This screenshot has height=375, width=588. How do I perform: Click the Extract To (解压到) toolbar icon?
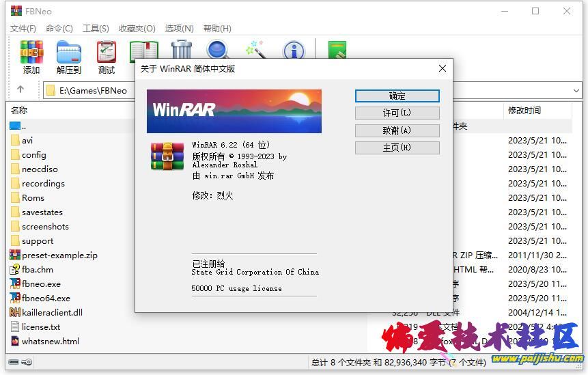pyautogui.click(x=68, y=52)
